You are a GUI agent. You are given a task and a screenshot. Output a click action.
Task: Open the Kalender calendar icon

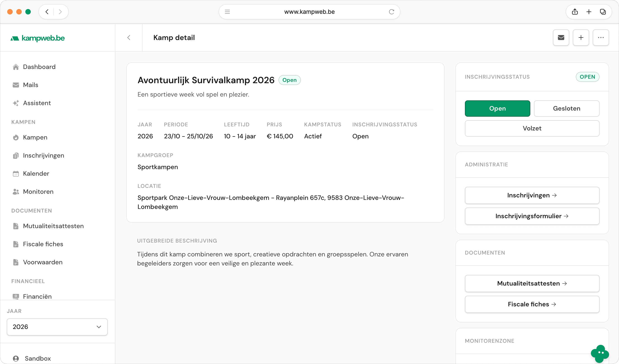click(16, 174)
